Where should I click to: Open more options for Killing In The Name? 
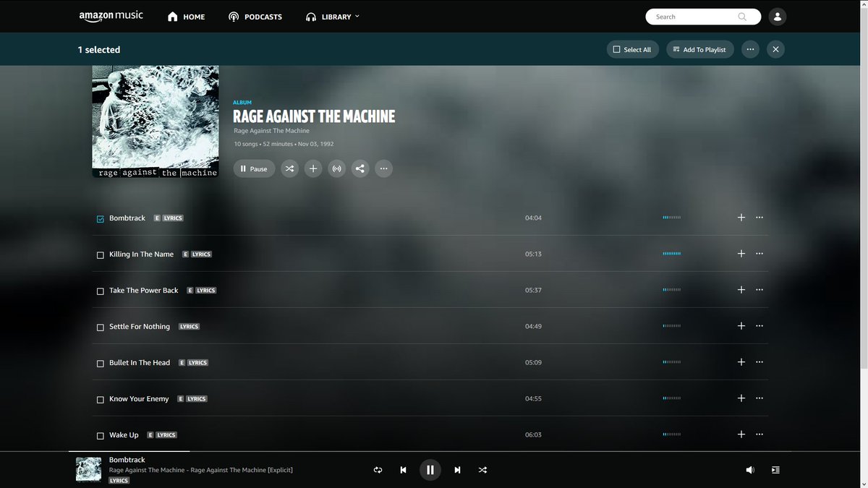coord(759,253)
